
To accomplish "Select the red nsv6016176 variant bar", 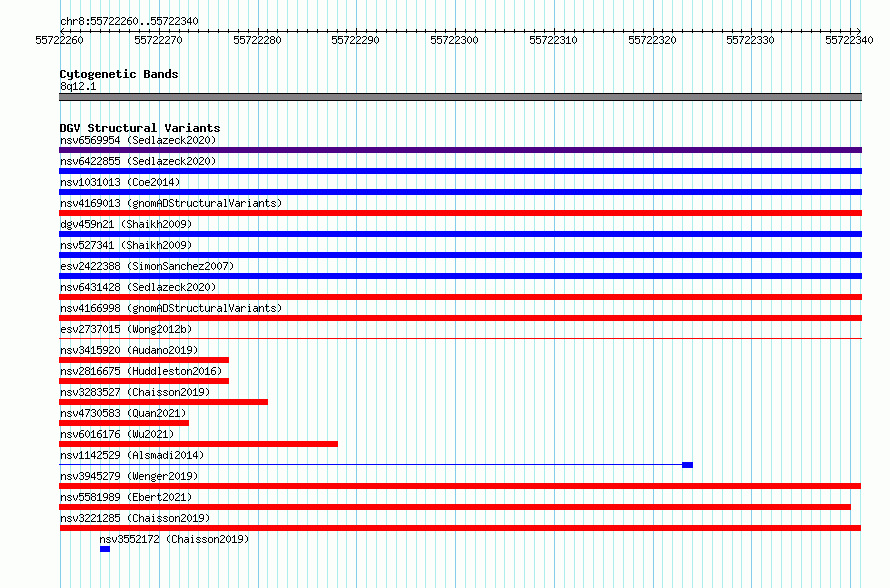I will point(199,444).
